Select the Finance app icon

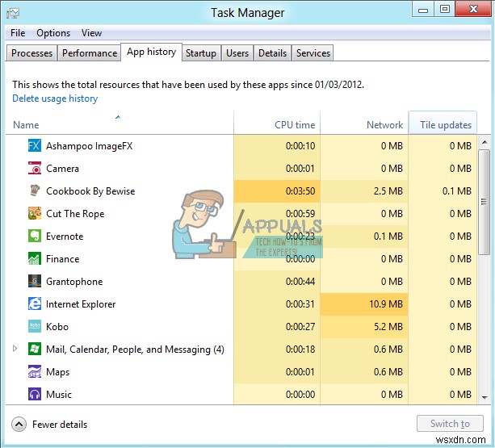(35, 259)
